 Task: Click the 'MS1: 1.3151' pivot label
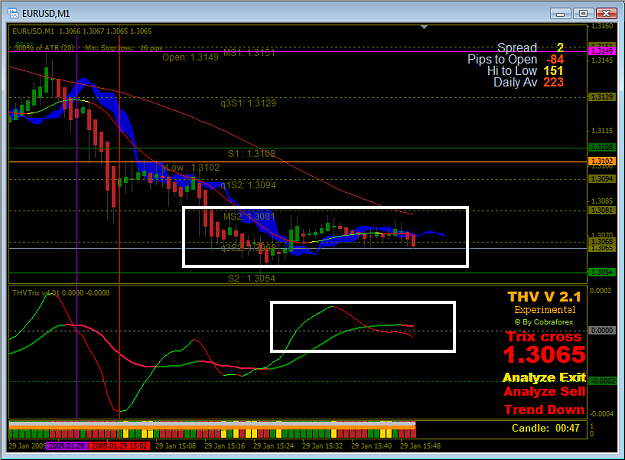click(249, 53)
